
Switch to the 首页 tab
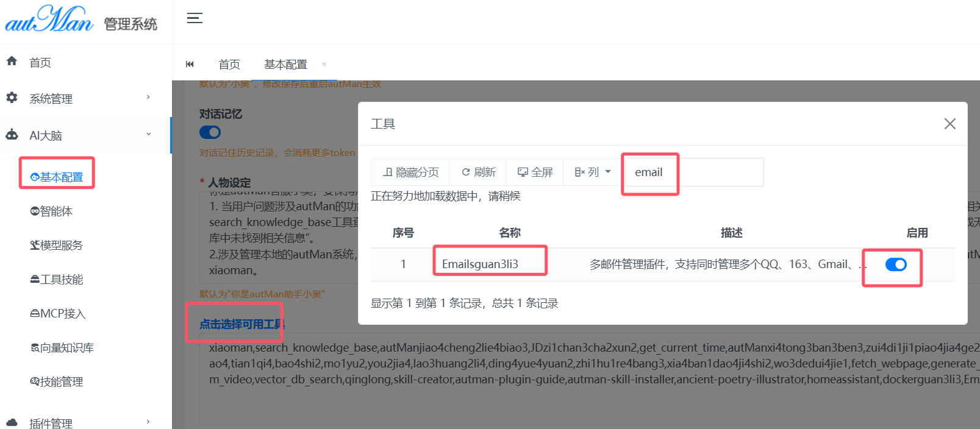(229, 65)
